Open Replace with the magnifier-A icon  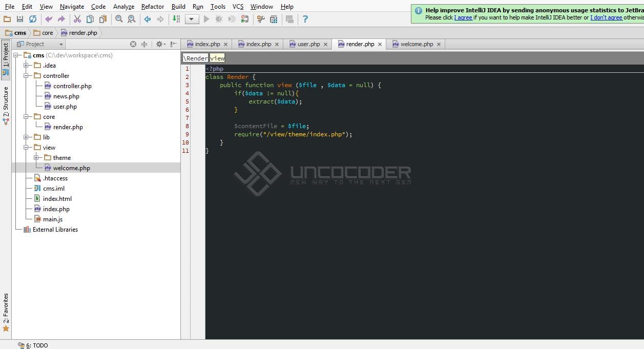click(x=132, y=19)
